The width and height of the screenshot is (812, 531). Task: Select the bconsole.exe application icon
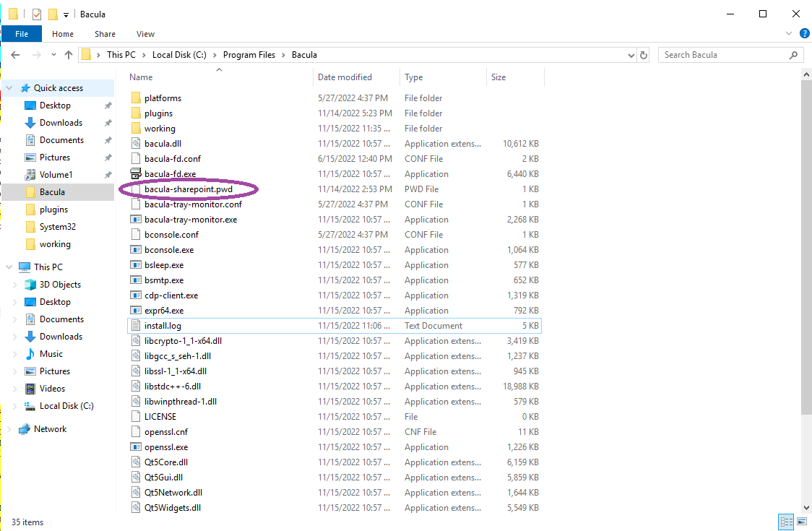[x=136, y=250]
